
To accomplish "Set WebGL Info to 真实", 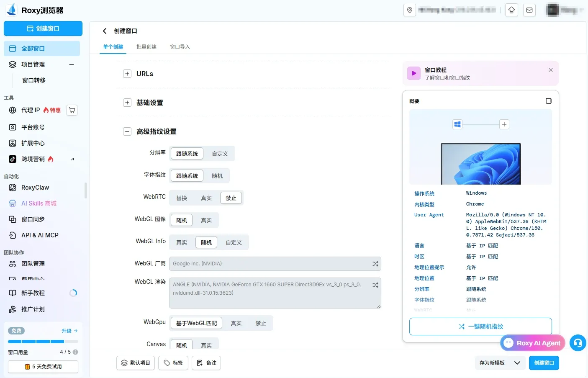I will point(182,242).
